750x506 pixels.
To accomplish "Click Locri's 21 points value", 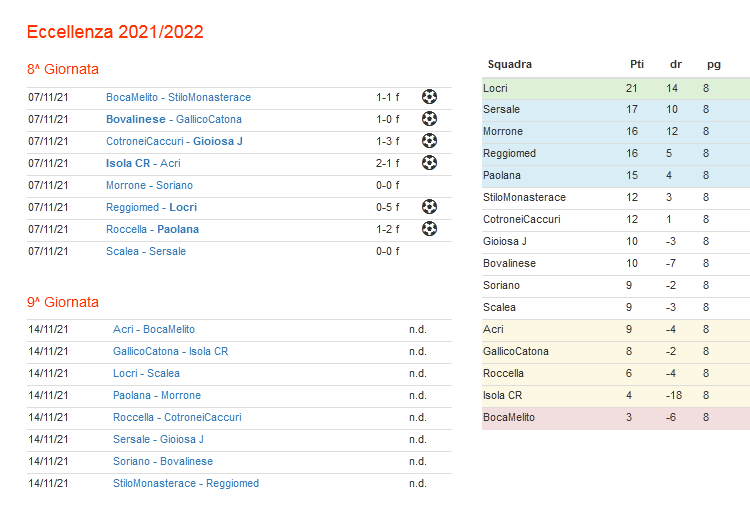I will click(x=631, y=88).
